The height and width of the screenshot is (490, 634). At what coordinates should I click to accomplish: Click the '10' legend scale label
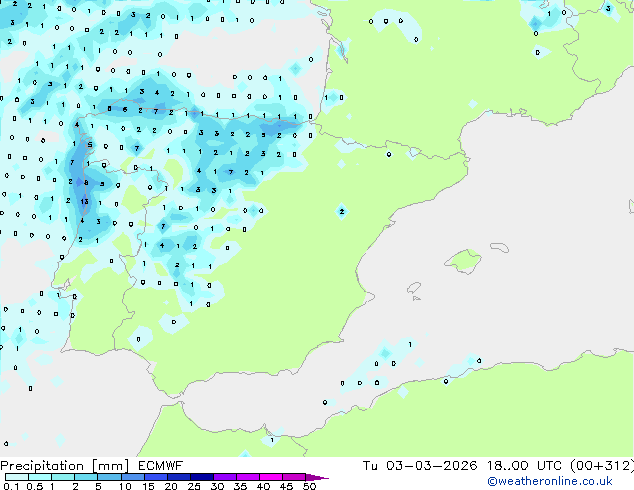[x=125, y=486]
